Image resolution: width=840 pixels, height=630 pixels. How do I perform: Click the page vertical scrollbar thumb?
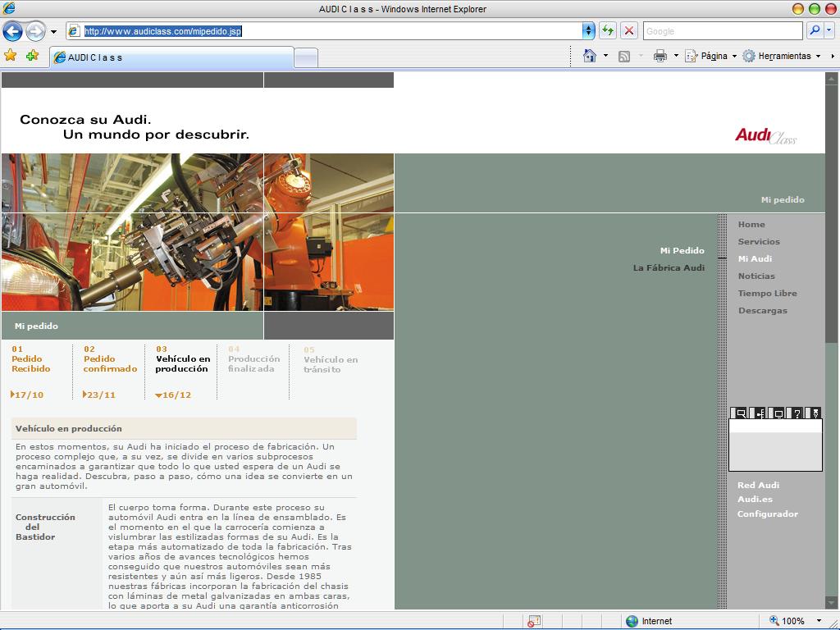tap(831, 214)
